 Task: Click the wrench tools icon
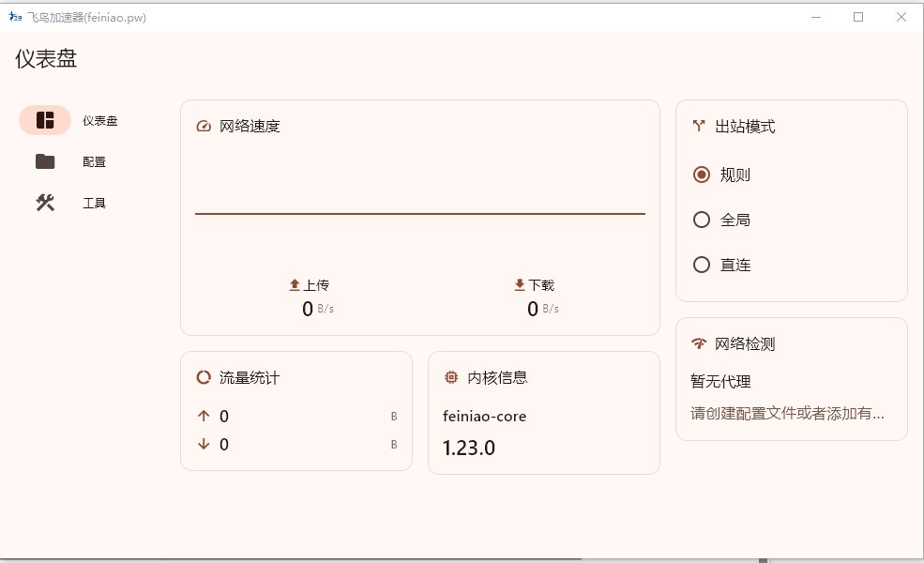(45, 203)
